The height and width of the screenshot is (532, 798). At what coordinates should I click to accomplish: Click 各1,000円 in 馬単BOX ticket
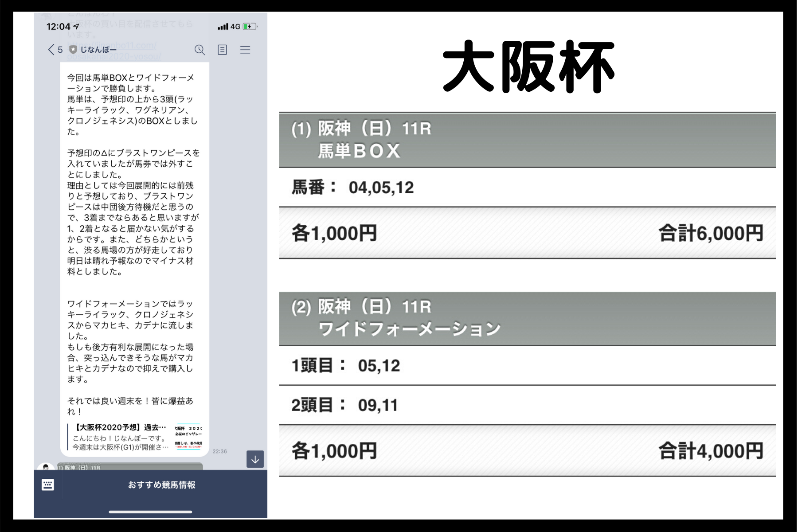[x=334, y=233]
